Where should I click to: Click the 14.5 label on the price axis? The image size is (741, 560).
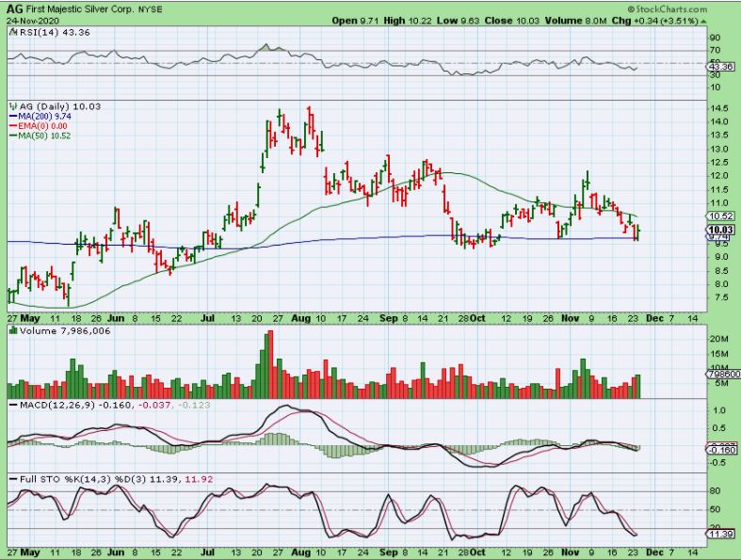point(718,108)
